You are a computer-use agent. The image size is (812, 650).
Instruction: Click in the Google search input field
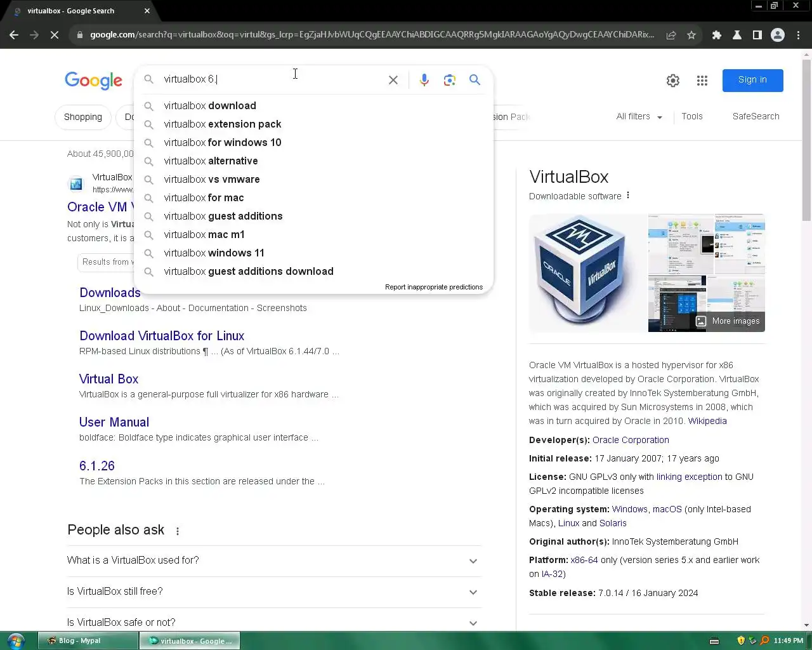tap(273, 79)
